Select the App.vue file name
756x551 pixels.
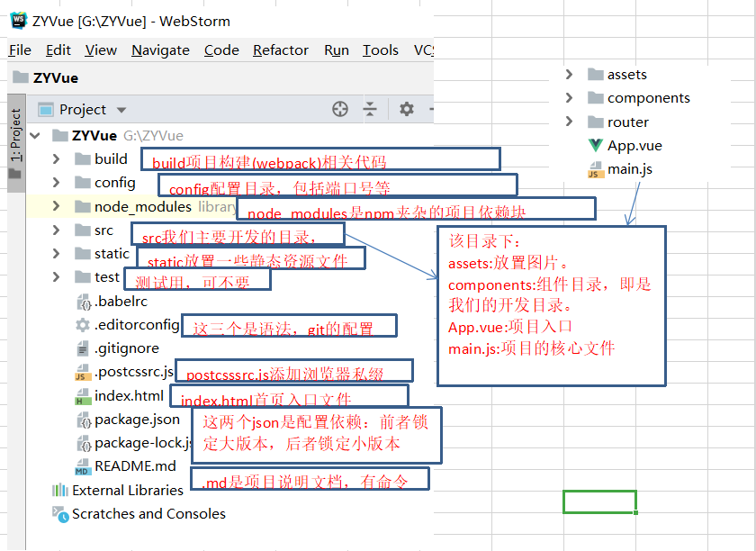pyautogui.click(x=634, y=145)
